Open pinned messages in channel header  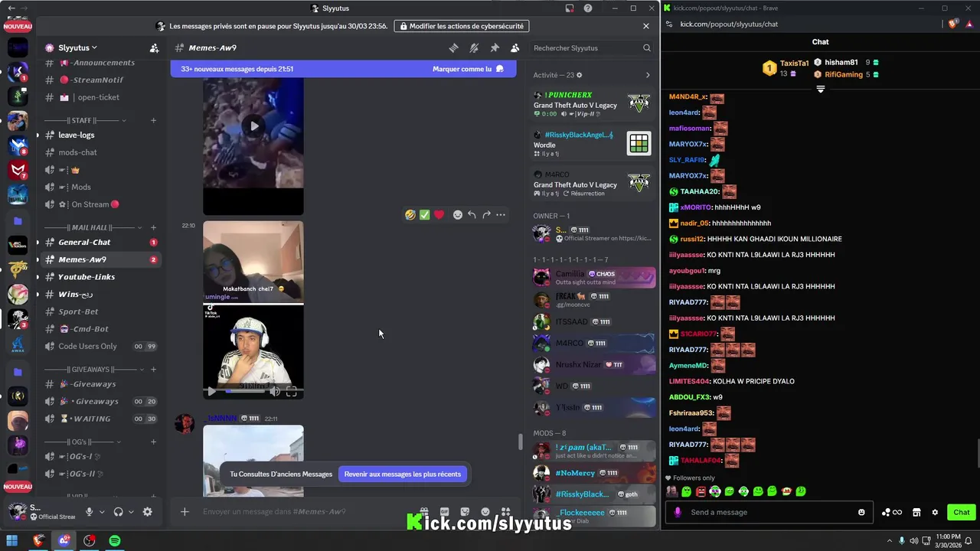coord(495,47)
